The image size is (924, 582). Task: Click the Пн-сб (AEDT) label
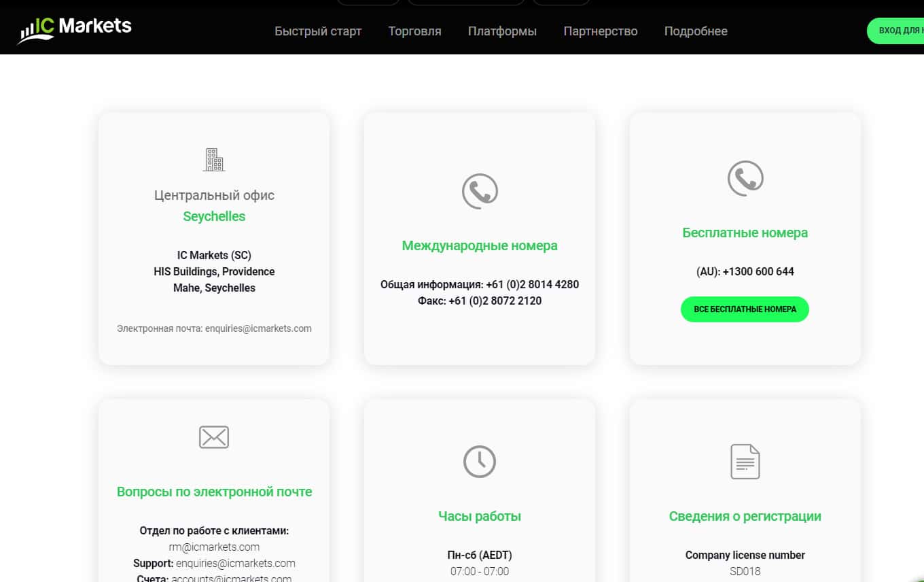480,555
